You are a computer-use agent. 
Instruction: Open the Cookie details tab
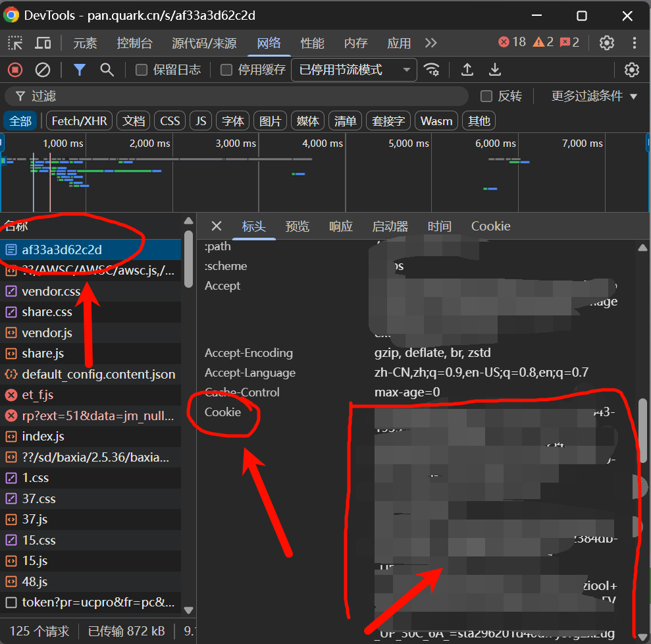point(491,227)
